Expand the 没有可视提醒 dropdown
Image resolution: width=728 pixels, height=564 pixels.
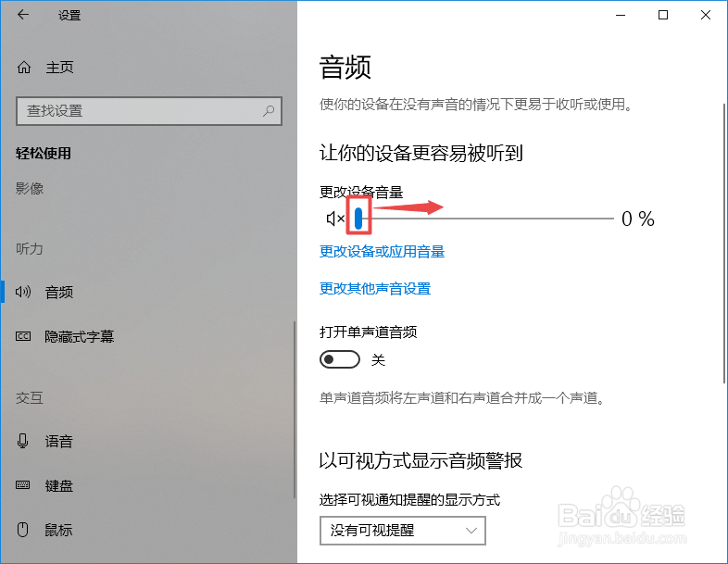point(403,530)
